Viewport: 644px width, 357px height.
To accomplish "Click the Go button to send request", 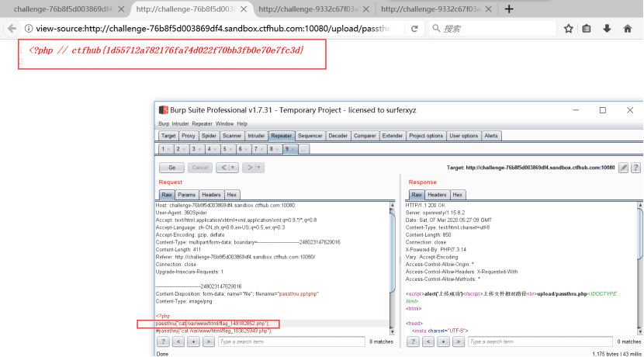I will pos(171,168).
